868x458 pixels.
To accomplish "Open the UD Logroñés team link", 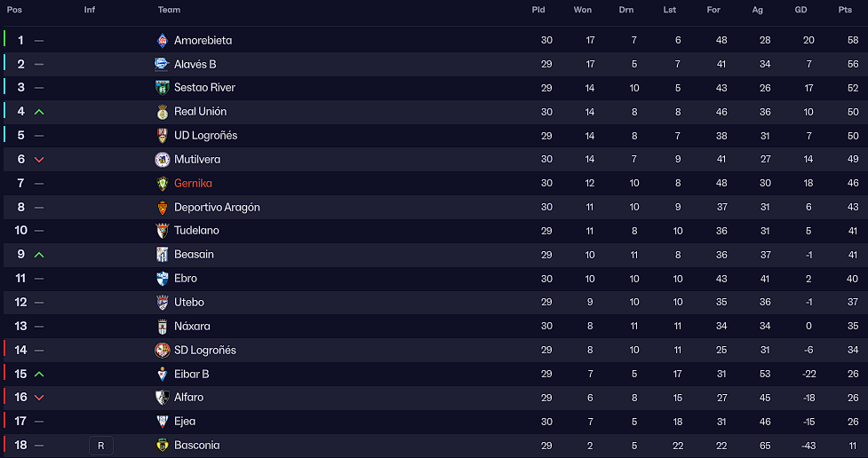I will click(205, 136).
